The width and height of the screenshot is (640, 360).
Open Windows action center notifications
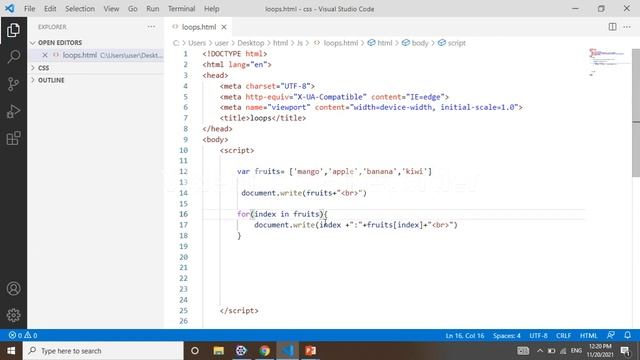point(625,351)
